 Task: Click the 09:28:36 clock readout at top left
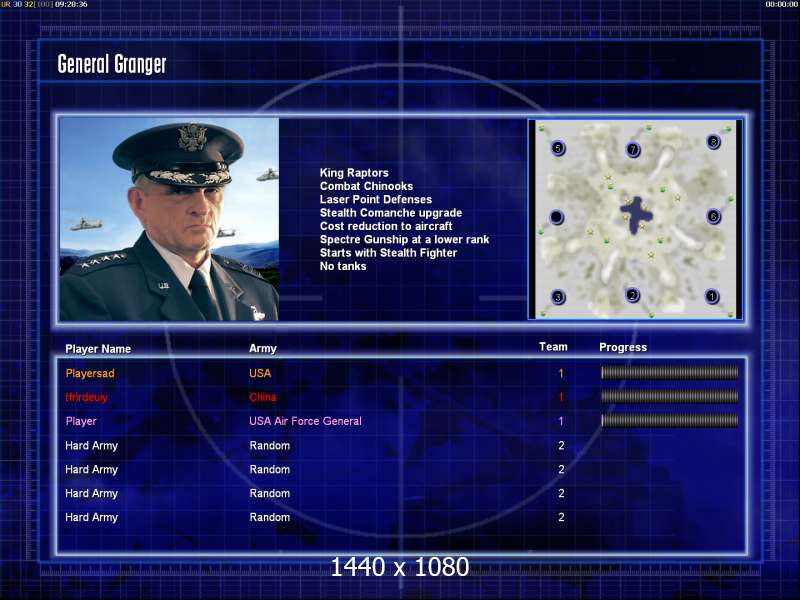[71, 4]
